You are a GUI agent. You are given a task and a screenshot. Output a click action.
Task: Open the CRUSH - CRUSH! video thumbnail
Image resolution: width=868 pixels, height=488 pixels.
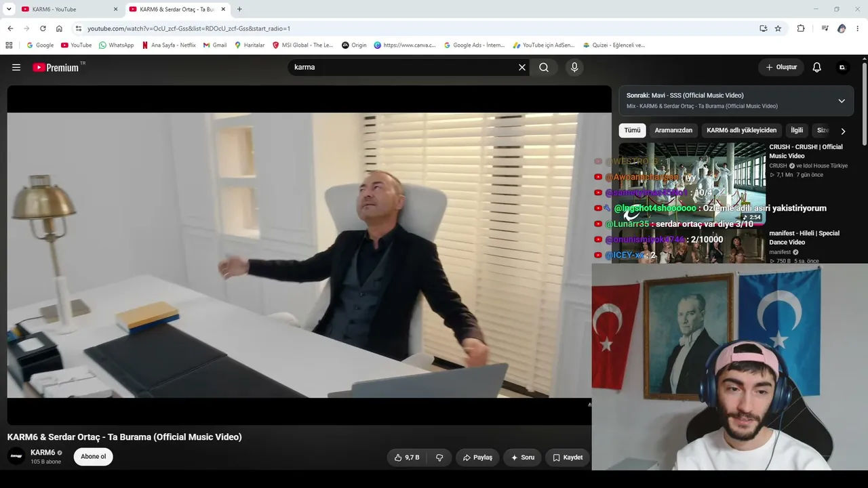pos(692,184)
